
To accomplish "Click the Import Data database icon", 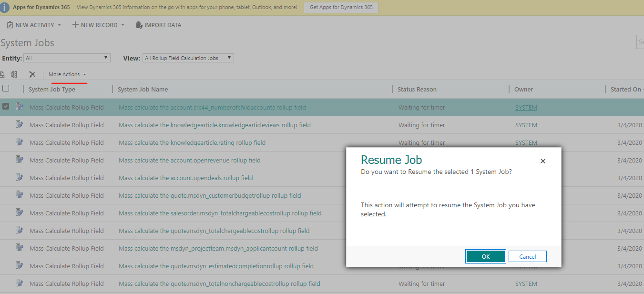I will pyautogui.click(x=139, y=25).
